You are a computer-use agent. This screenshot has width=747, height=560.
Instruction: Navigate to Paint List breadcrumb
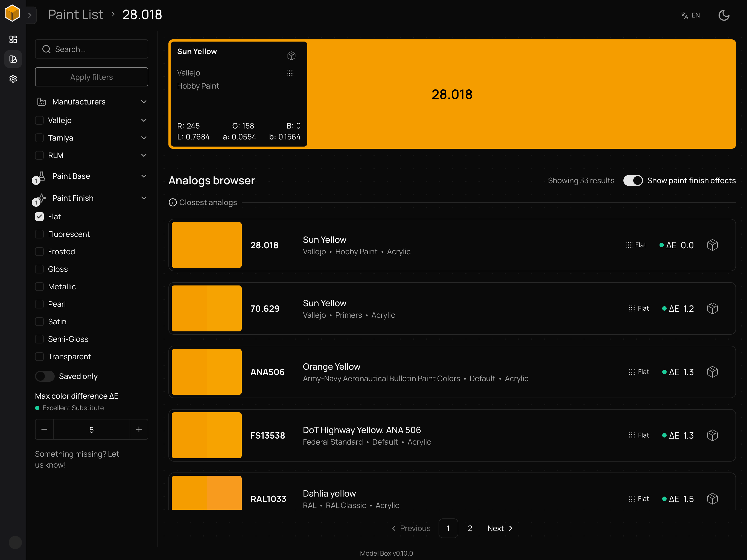pyautogui.click(x=76, y=14)
